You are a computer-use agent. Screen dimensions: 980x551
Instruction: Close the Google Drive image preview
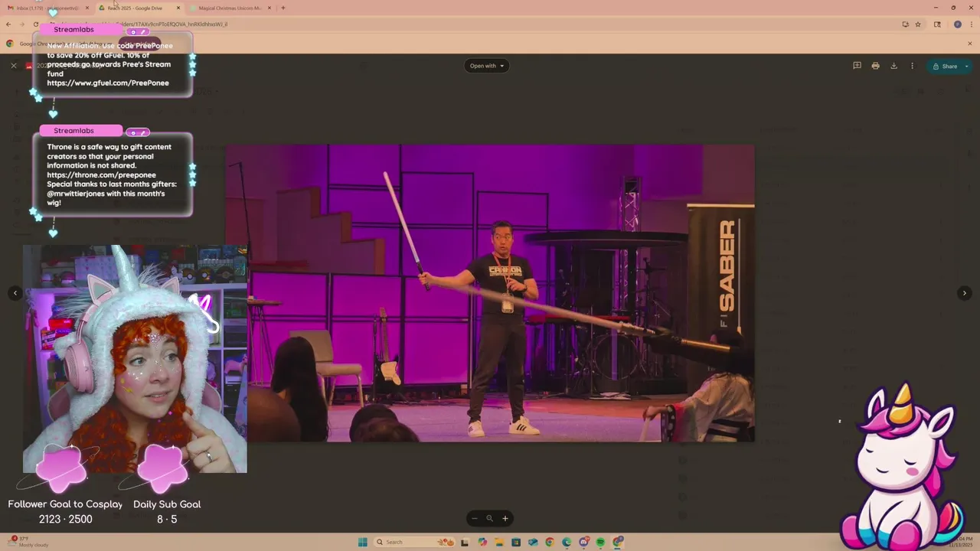14,66
